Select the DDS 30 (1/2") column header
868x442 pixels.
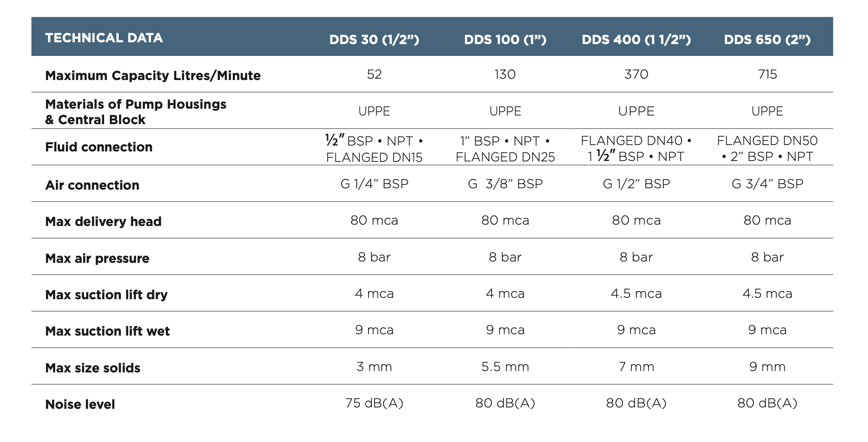[x=374, y=40]
